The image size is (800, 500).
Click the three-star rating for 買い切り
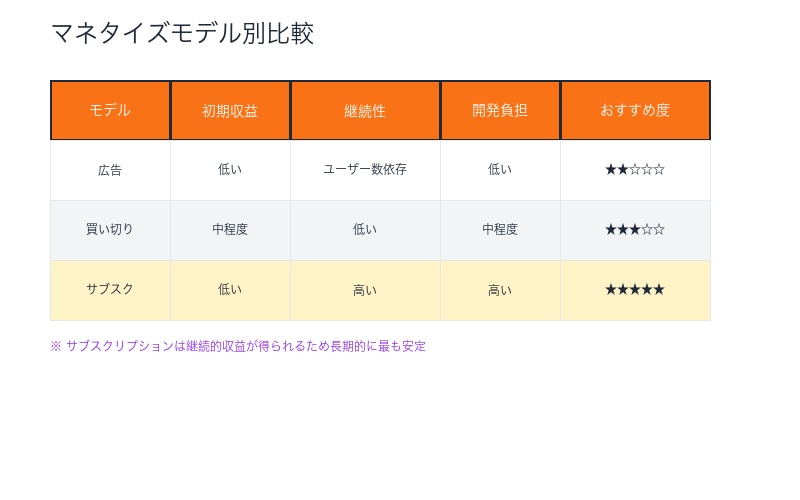[x=635, y=229]
